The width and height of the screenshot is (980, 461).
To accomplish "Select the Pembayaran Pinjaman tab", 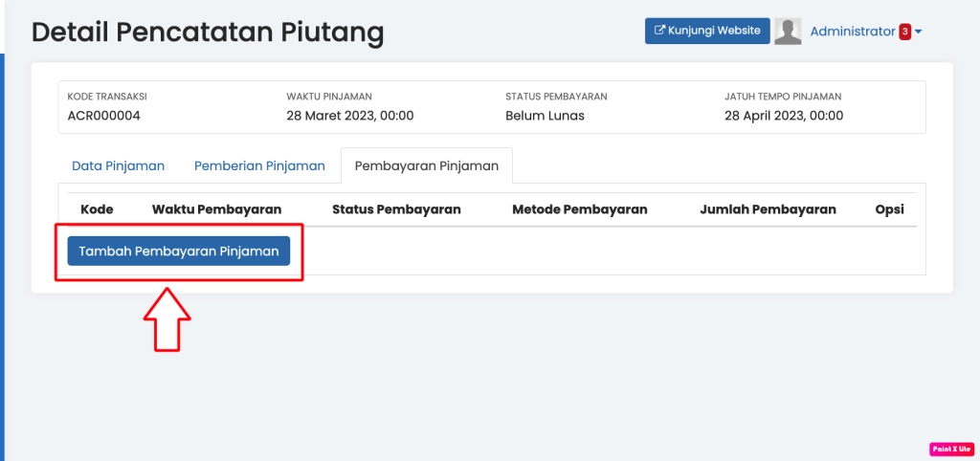I will (x=426, y=165).
